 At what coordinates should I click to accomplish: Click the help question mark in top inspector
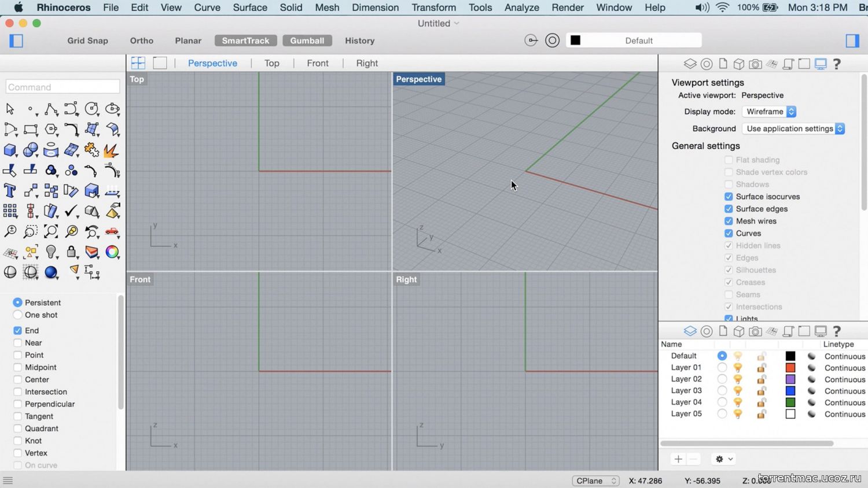837,64
